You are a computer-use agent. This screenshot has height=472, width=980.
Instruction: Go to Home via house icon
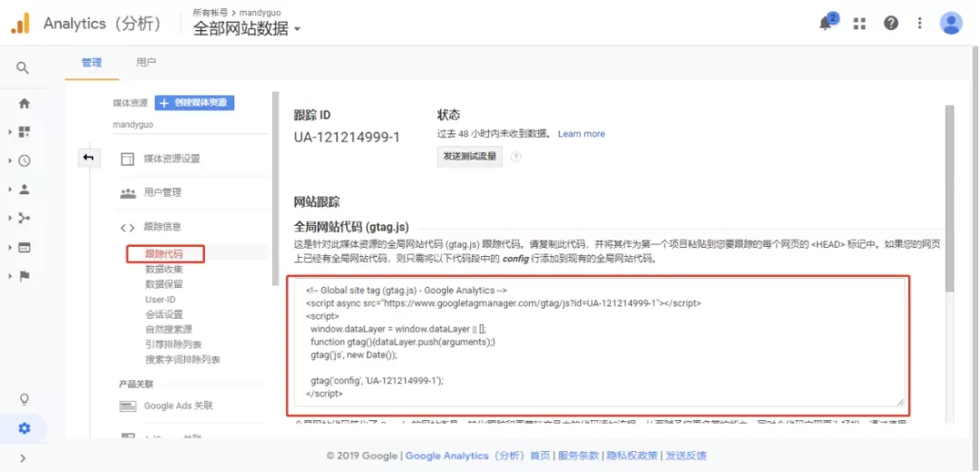tap(24, 103)
